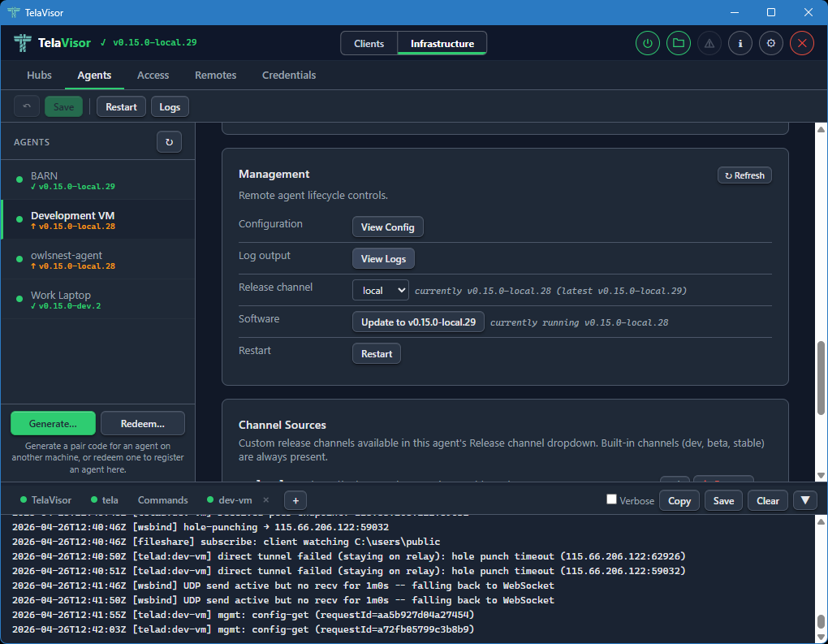The height and width of the screenshot is (644, 828).
Task: Toggle the Verbose checkbox
Action: [x=611, y=499]
